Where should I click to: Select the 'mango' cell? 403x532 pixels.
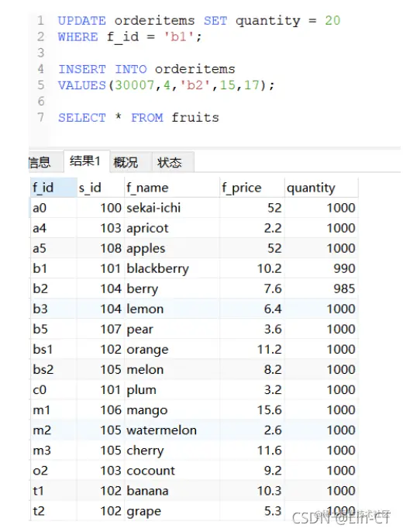172,409
